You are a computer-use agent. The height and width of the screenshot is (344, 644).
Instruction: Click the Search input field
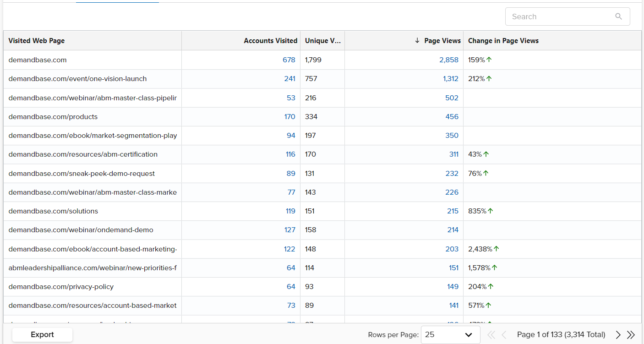tap(568, 16)
